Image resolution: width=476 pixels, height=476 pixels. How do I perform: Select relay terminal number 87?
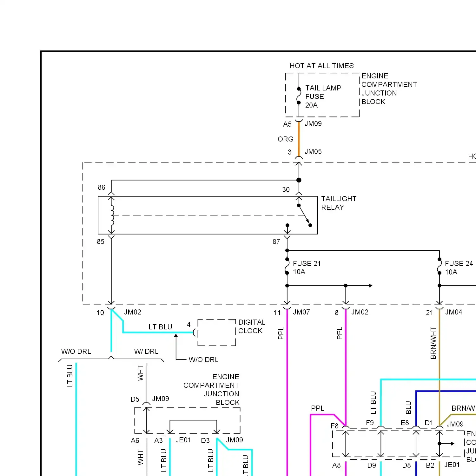click(x=276, y=241)
